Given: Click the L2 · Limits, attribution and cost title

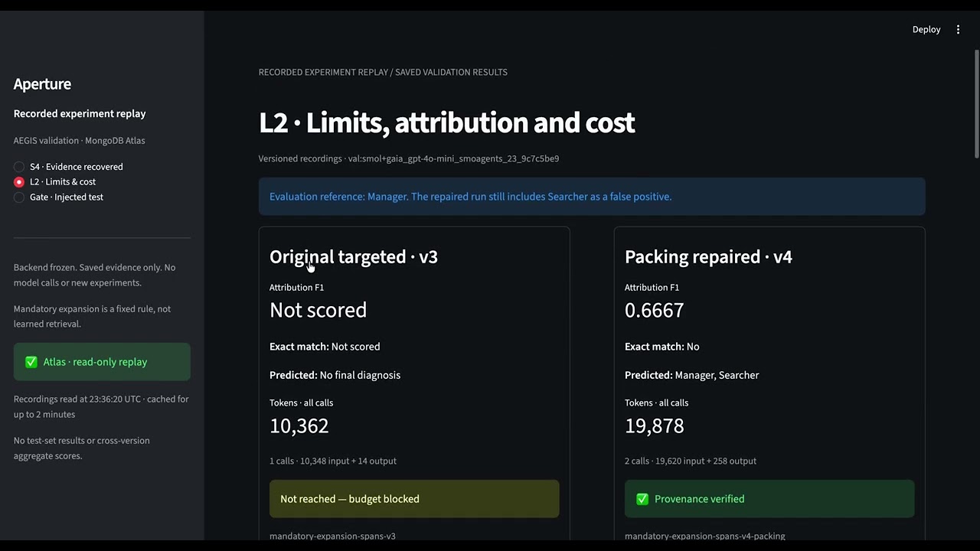Looking at the screenshot, I should coord(446,122).
